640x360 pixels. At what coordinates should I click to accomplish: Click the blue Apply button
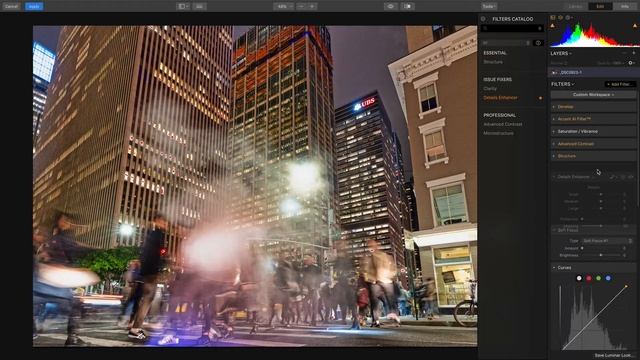(x=34, y=7)
